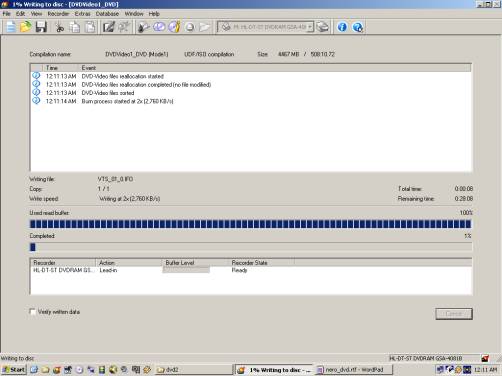Click the Copy disc icon
This screenshot has width=502, height=376.
159,27
